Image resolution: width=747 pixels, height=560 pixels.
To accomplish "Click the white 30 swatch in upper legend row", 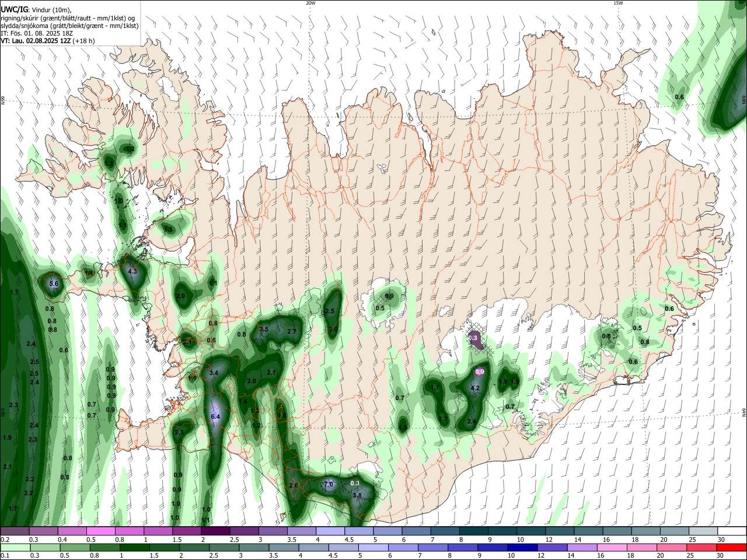I will pos(732,531).
